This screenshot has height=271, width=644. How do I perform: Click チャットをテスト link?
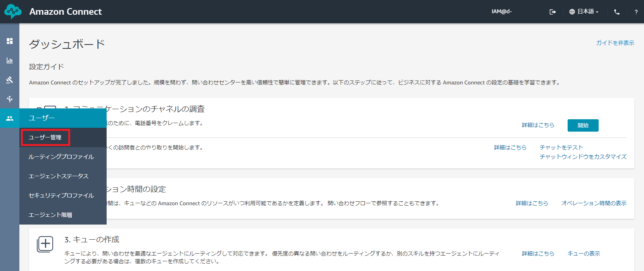pyautogui.click(x=561, y=148)
